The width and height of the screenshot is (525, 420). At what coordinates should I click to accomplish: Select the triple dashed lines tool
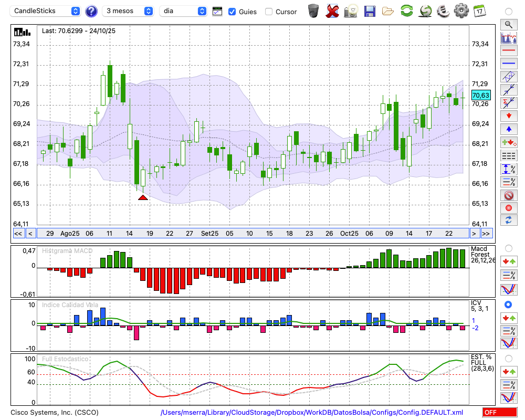tap(509, 156)
